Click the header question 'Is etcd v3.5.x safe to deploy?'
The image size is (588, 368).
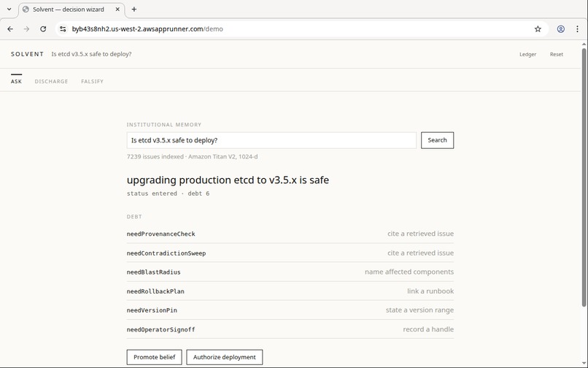[x=91, y=54]
